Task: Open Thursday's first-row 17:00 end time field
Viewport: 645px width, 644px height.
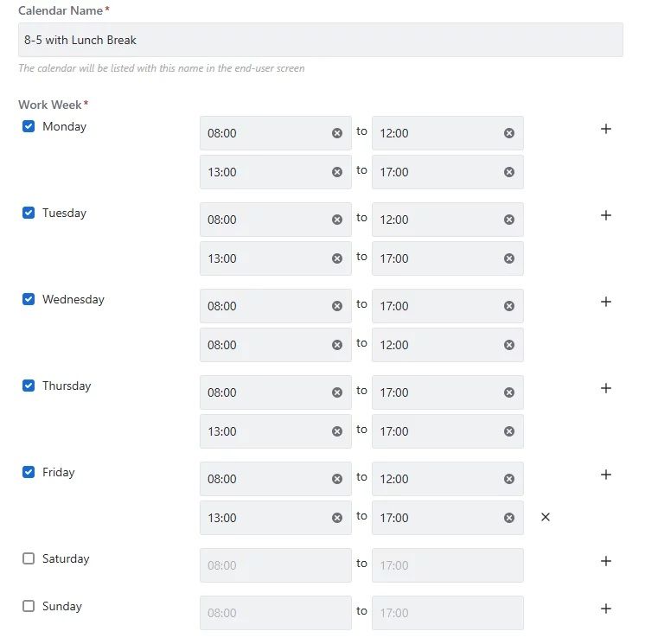Action: (437, 392)
